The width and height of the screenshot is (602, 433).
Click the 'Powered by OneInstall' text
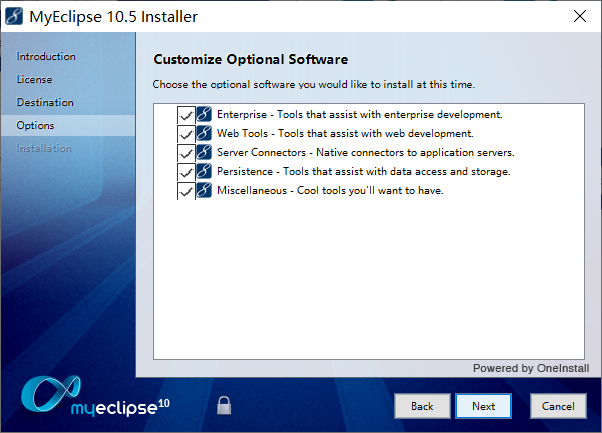(531, 368)
